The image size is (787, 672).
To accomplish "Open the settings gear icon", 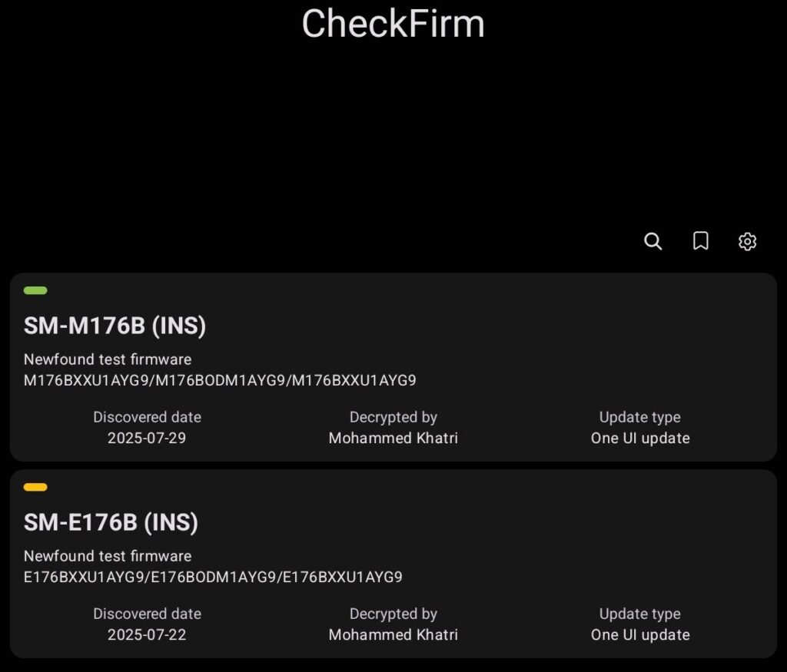I will pyautogui.click(x=747, y=241).
